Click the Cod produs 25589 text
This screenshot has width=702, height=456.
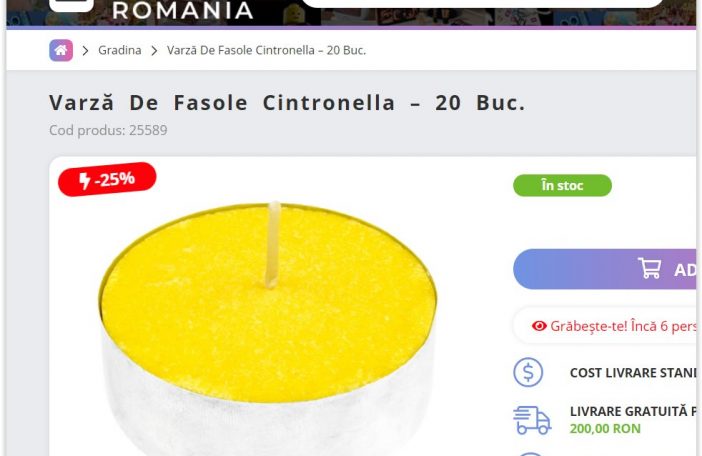(x=108, y=130)
